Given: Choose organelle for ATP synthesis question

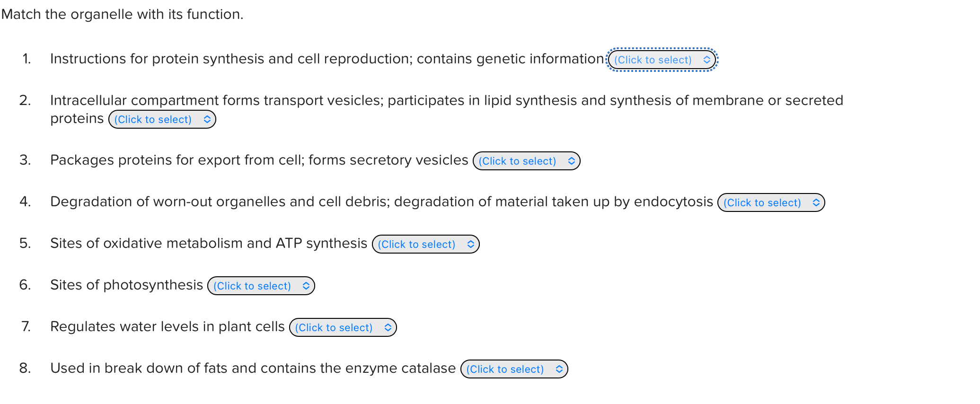Looking at the screenshot, I should 426,244.
